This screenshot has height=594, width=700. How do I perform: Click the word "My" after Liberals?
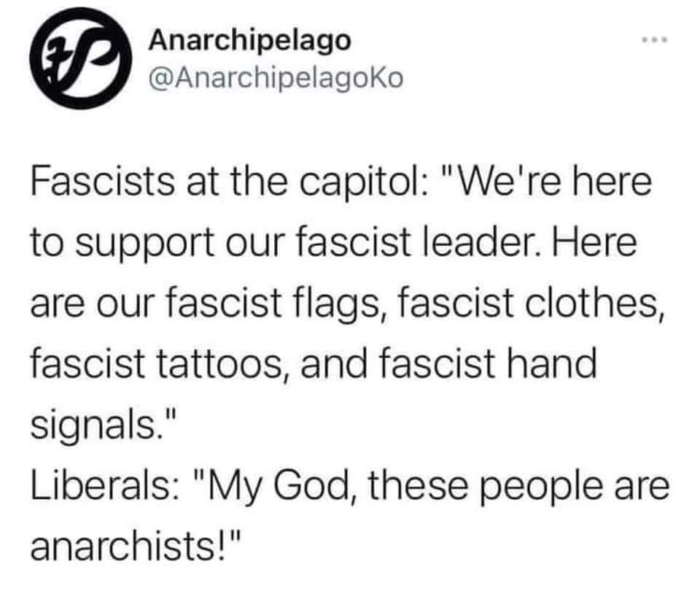233,487
